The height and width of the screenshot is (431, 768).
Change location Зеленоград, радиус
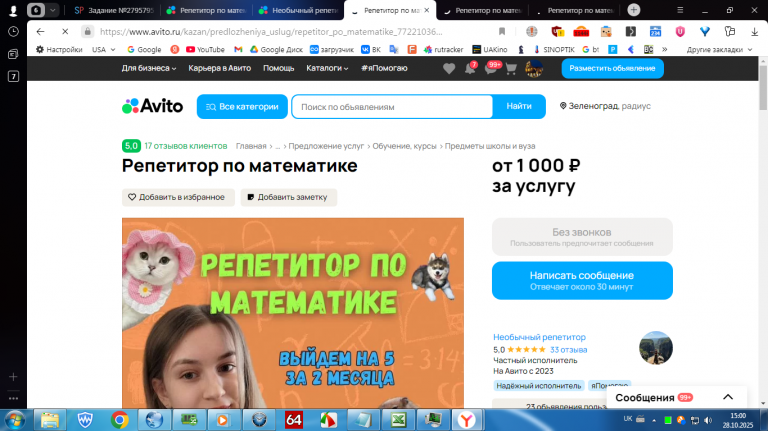pos(605,106)
